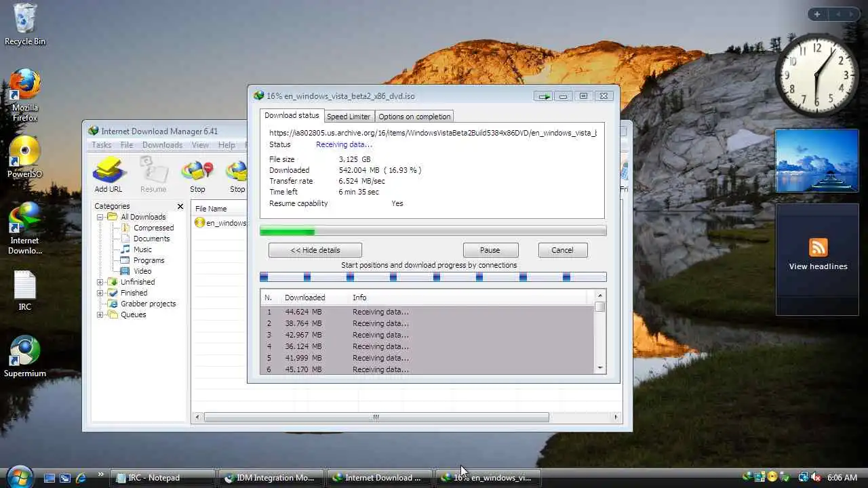Viewport: 868px width, 488px height.
Task: Open the File menu in IDM
Action: [127, 145]
